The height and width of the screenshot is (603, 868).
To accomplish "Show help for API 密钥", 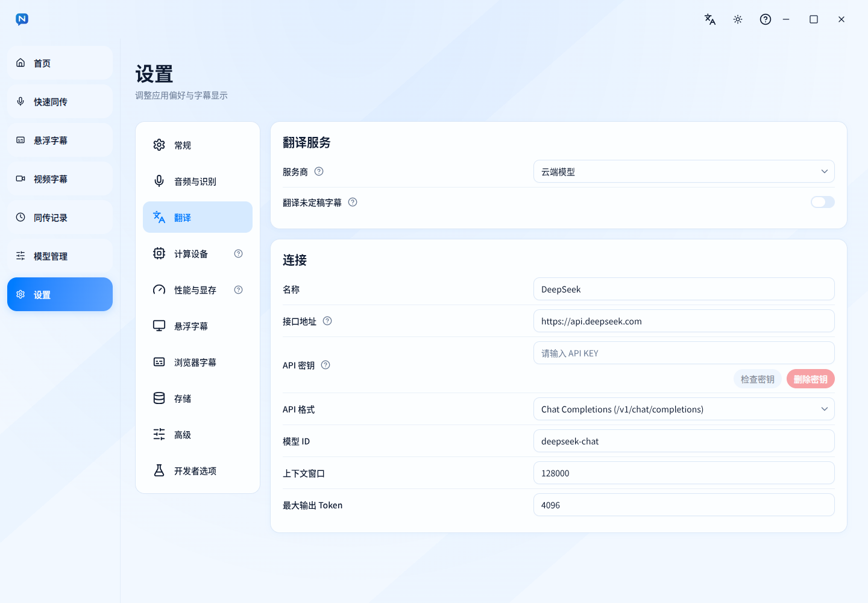I will click(x=325, y=365).
